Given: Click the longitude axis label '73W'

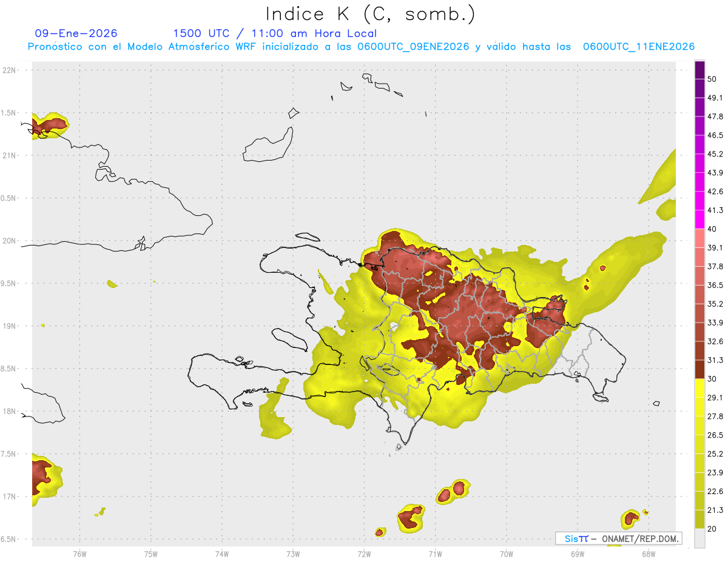Looking at the screenshot, I should point(293,554).
